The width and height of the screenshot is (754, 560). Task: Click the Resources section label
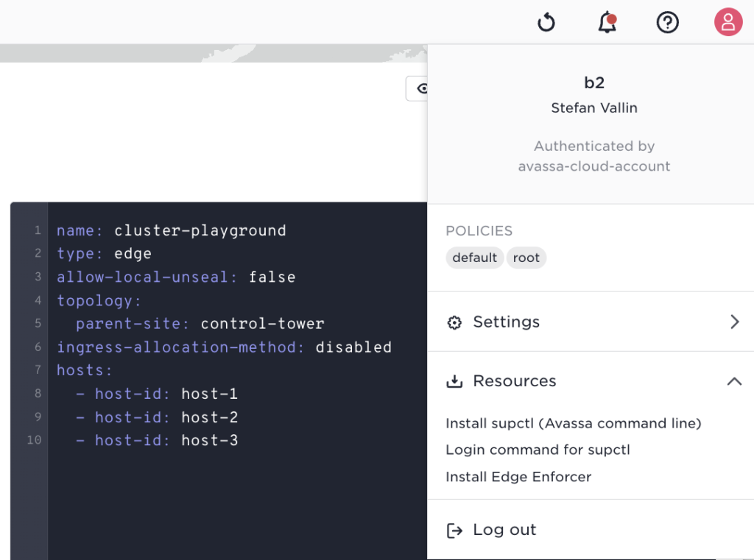(x=514, y=381)
